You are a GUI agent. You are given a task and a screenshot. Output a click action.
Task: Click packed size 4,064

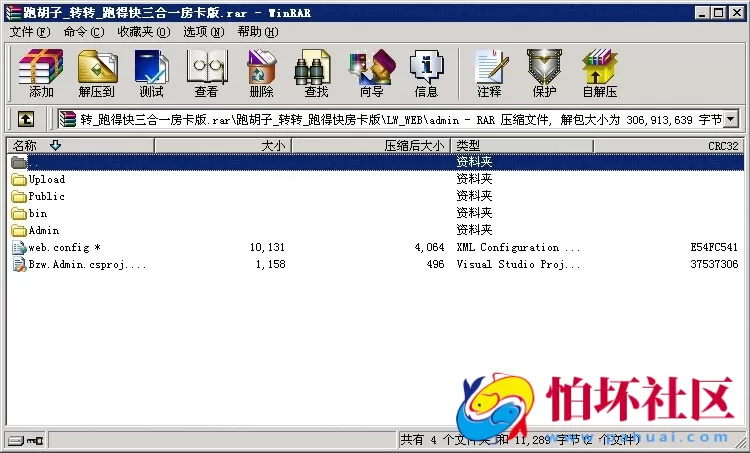click(430, 248)
